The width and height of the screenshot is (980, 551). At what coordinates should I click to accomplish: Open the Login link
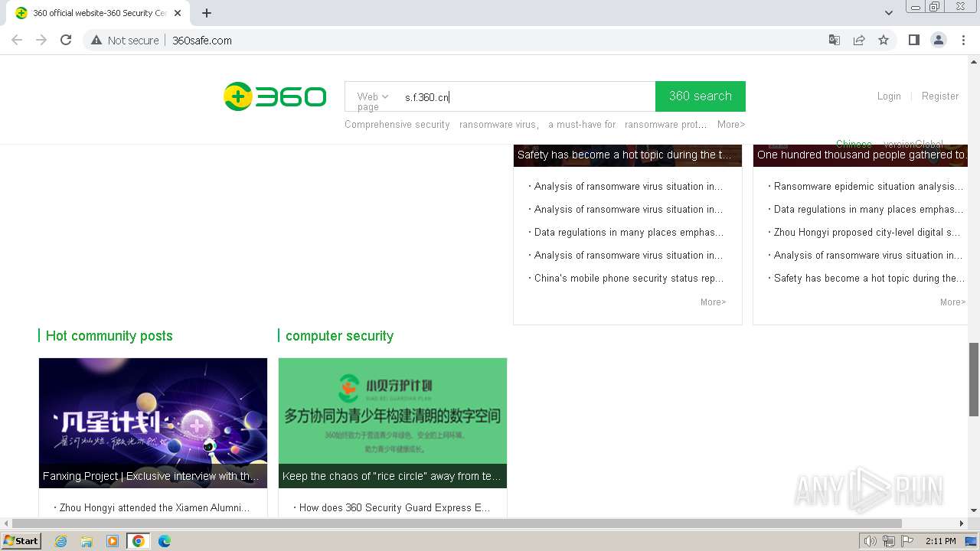point(889,96)
